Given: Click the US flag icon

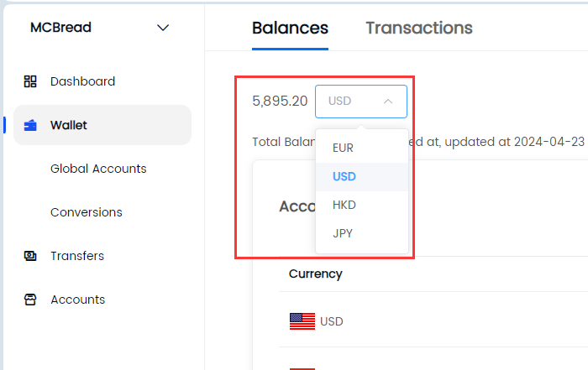Looking at the screenshot, I should pyautogui.click(x=302, y=321).
